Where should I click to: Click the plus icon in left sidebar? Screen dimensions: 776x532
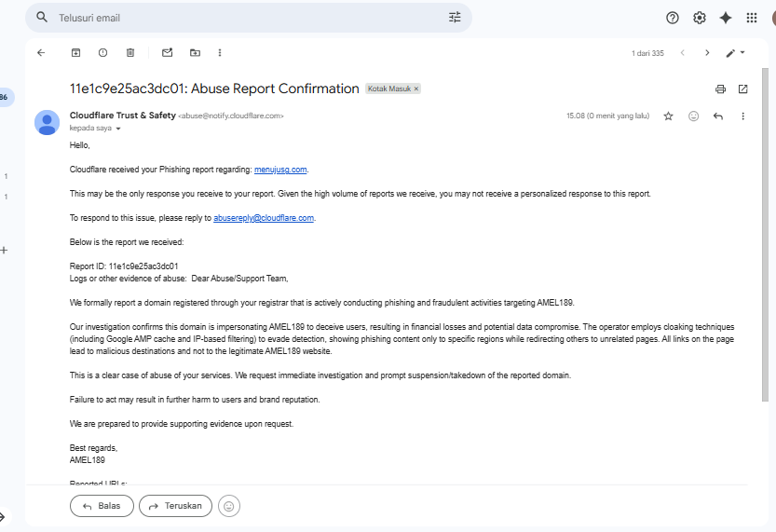point(4,250)
